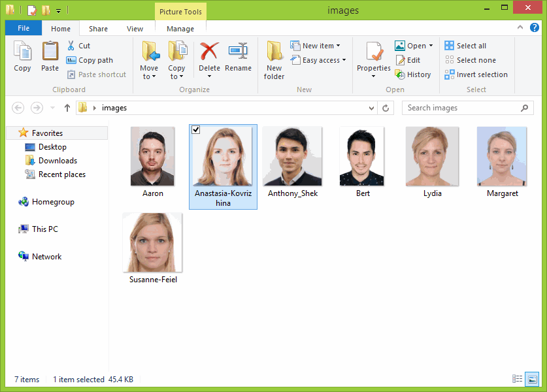This screenshot has height=392, width=547.
Task: Click the red X Delete icon
Action: (209, 51)
